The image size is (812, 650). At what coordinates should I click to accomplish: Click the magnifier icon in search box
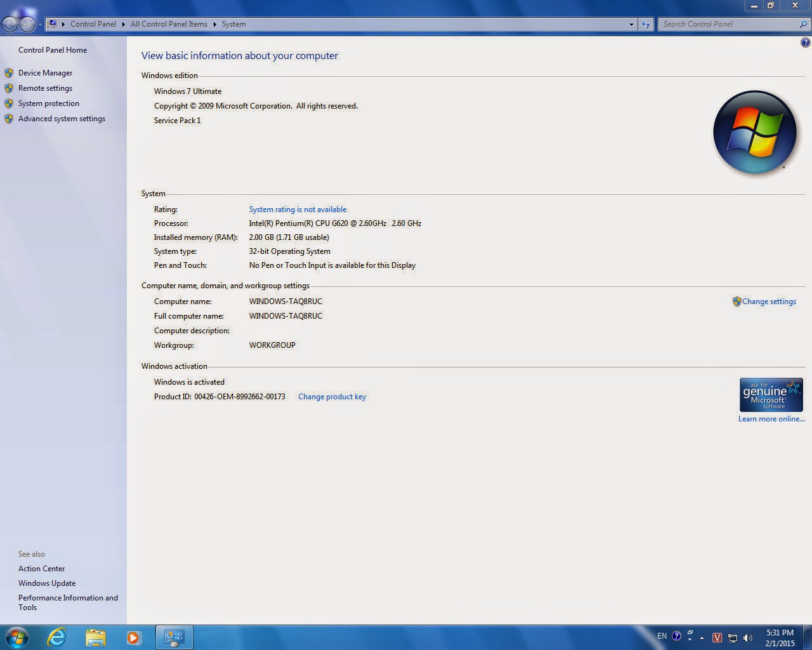pos(804,24)
